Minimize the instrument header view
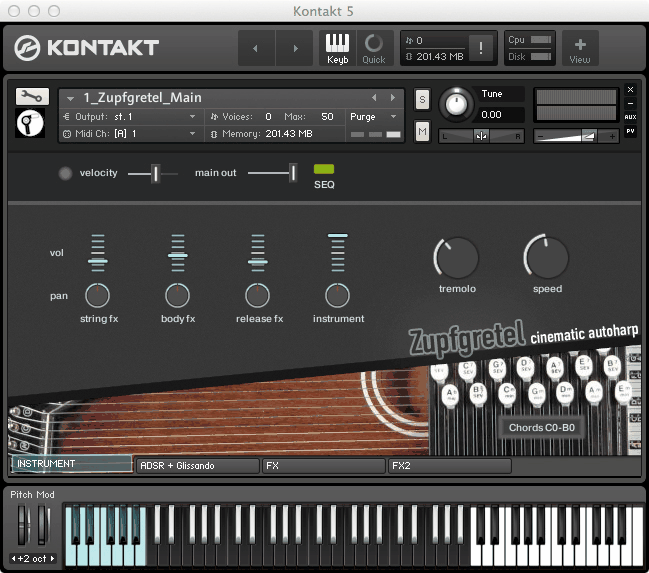The height and width of the screenshot is (573, 649). (630, 103)
